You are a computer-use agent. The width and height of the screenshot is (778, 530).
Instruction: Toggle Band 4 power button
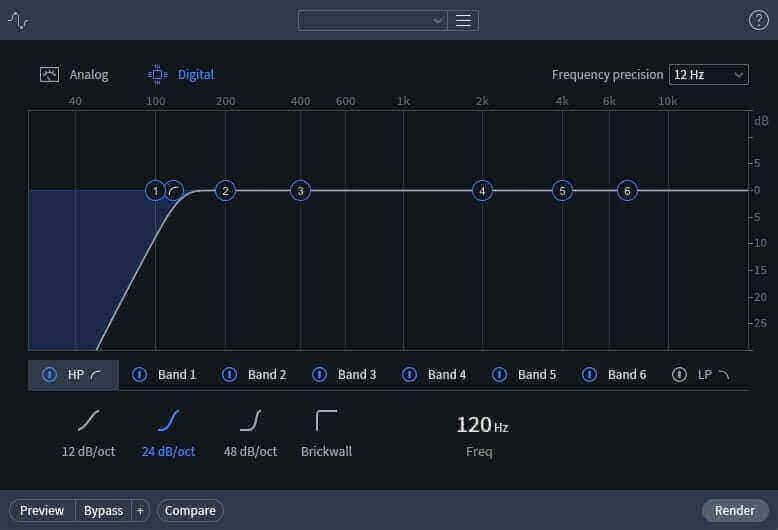pos(409,375)
